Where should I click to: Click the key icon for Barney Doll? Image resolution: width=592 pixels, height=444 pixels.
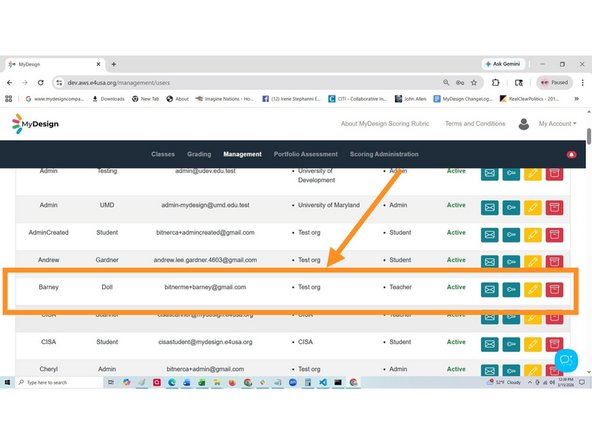511,290
